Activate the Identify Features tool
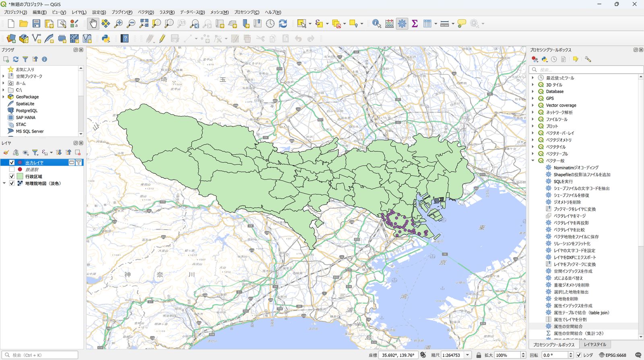This screenshot has height=360, width=644. [376, 24]
